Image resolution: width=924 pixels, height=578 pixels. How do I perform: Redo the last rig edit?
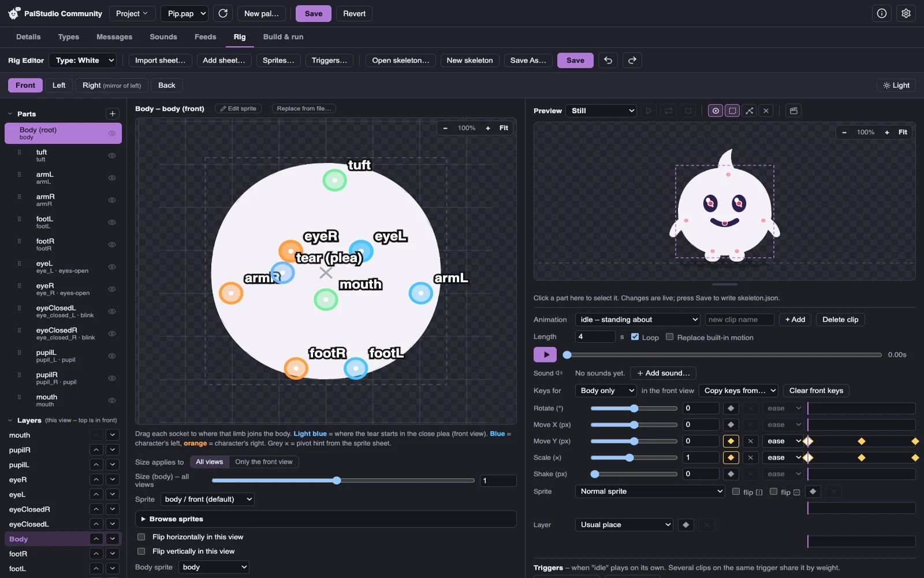(632, 60)
